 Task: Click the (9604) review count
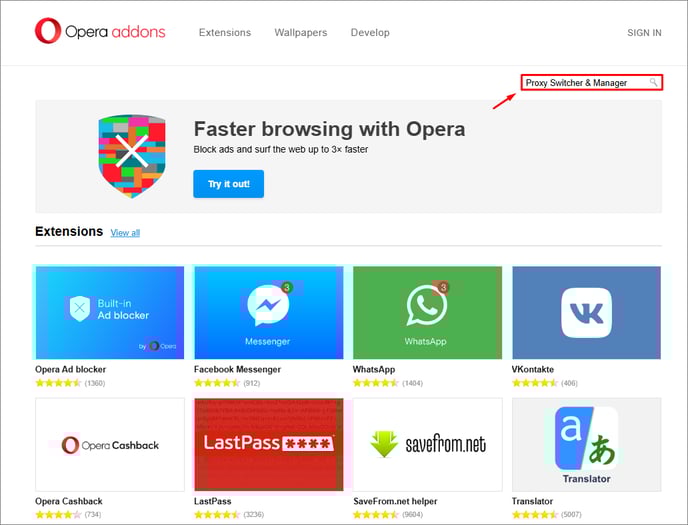412,514
